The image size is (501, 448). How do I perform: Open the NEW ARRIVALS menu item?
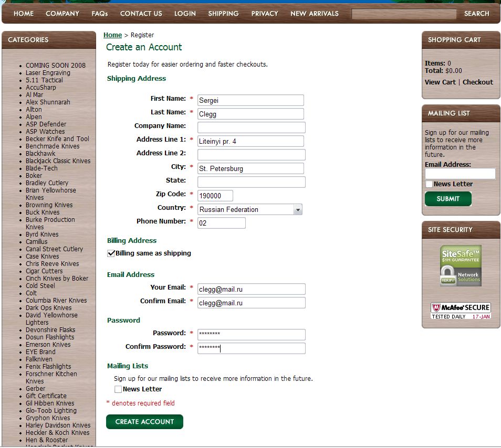click(314, 14)
